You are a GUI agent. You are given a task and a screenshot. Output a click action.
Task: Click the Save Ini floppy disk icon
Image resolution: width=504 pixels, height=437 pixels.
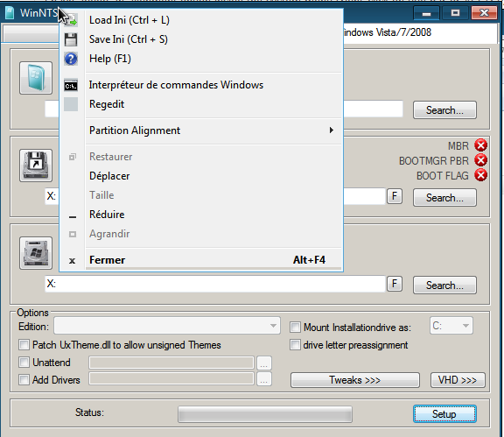pyautogui.click(x=71, y=39)
